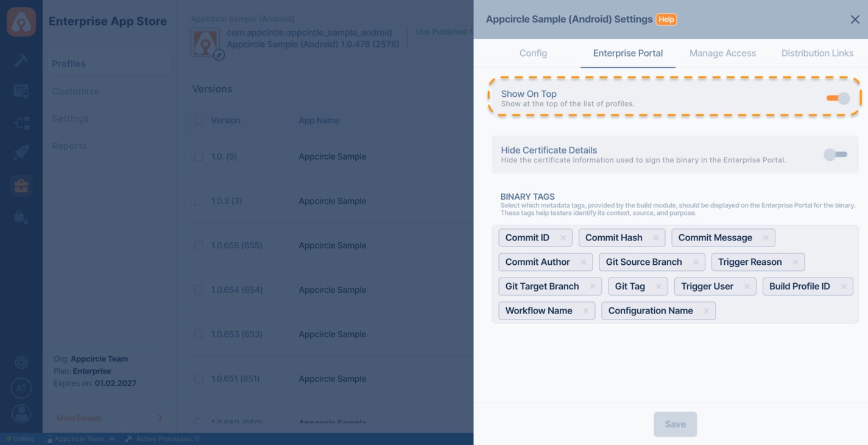Screen dimensions: 868x445
Task: Open More Details in the plan panel
Action: (79, 418)
